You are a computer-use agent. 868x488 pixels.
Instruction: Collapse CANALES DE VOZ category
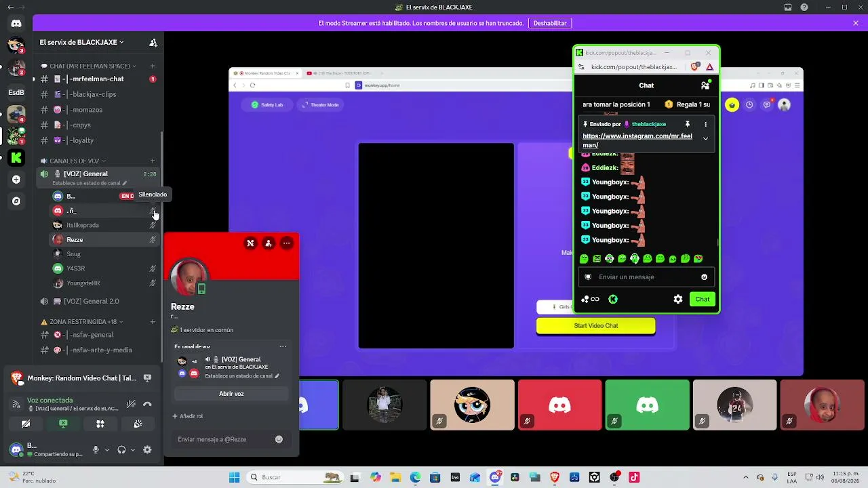click(75, 161)
